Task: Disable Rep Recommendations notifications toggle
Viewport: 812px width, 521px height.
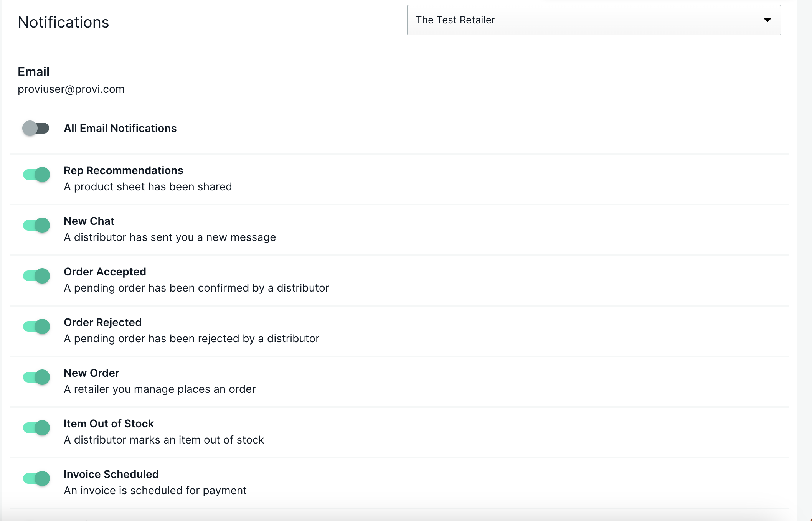Action: (36, 175)
